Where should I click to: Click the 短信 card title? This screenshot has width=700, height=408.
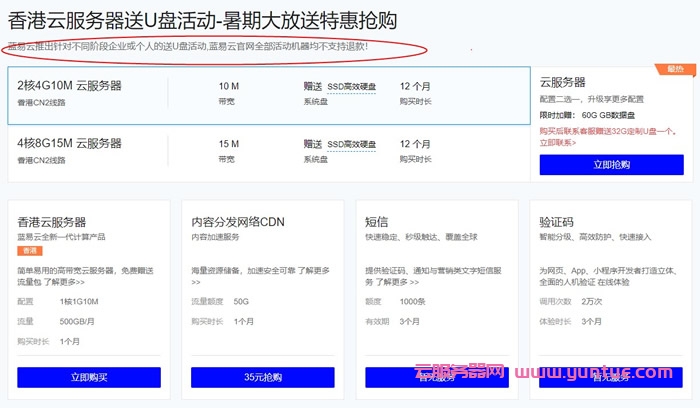coord(376,221)
